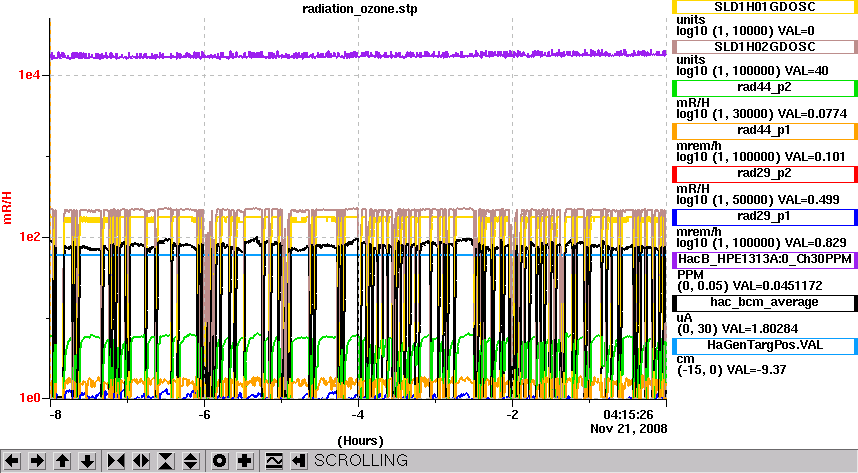Click the SCROLLING status text
The width and height of the screenshot is (858, 473).
pos(361,460)
